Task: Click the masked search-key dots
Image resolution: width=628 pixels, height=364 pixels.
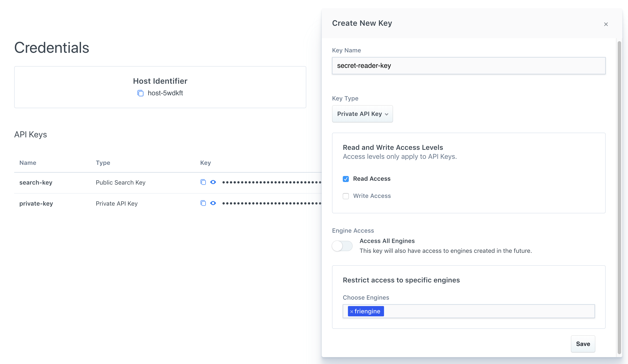Action: tap(272, 182)
